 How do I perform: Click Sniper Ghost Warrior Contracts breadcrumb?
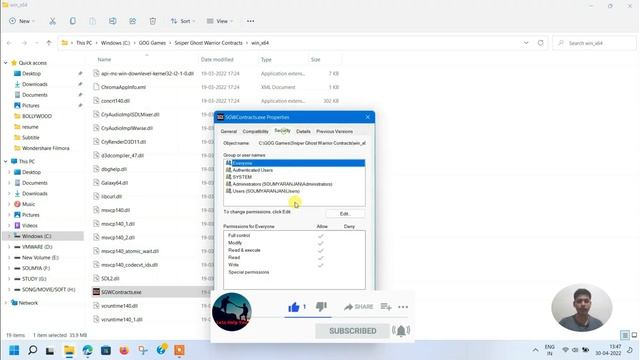208,43
